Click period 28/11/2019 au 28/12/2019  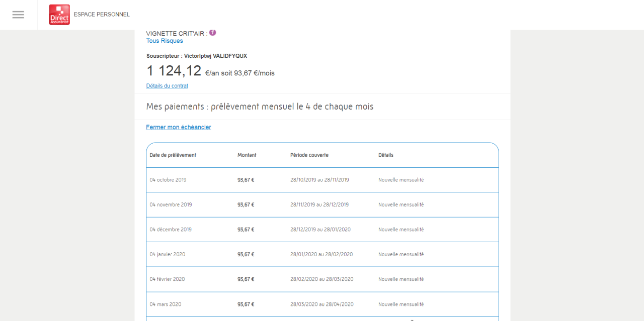(x=319, y=205)
